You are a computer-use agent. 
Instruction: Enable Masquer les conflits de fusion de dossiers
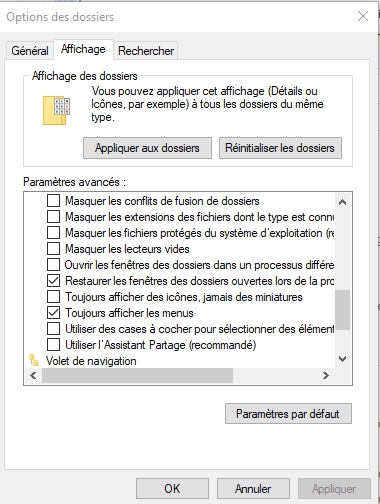(53, 201)
